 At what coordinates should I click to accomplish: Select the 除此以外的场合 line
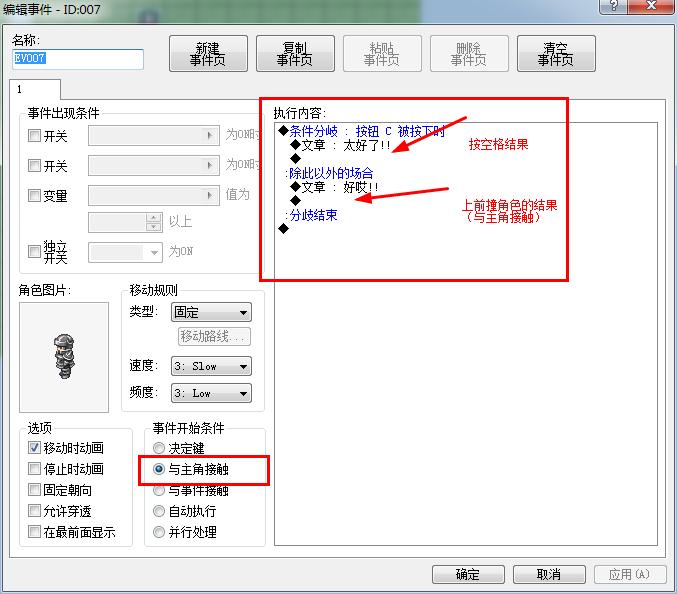[330, 174]
